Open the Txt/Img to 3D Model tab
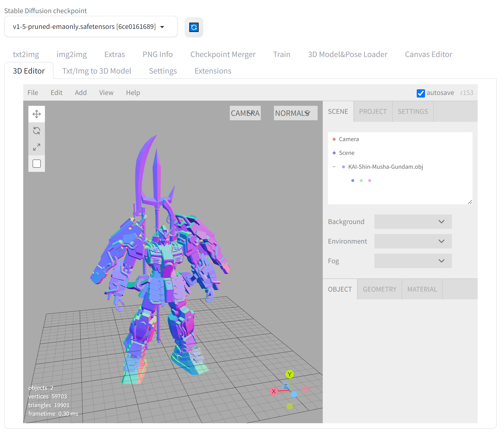 97,71
